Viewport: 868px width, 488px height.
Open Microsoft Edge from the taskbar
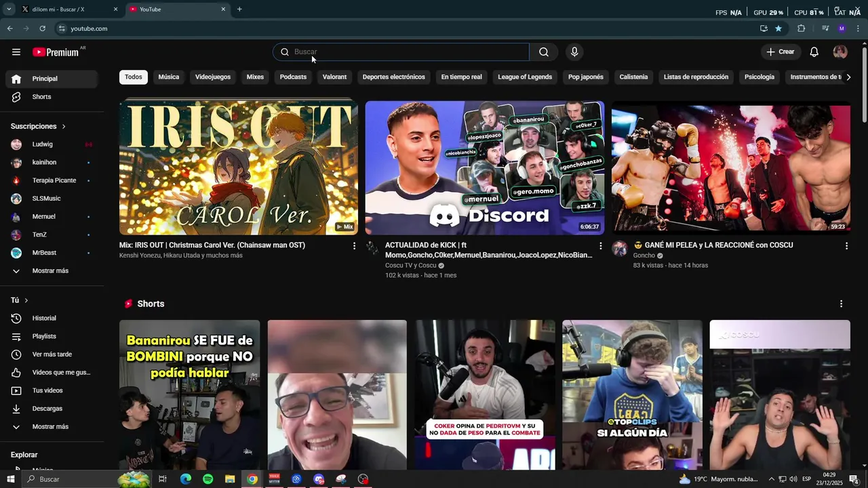[x=185, y=479]
